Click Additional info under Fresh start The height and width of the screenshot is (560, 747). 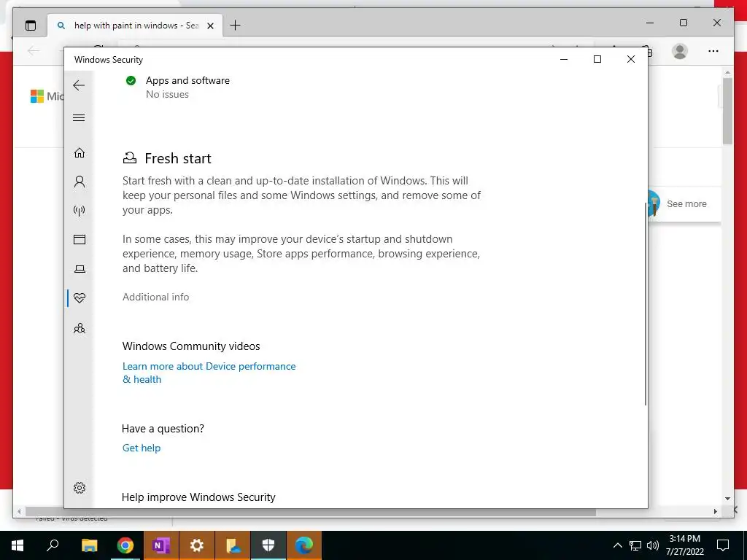point(156,297)
